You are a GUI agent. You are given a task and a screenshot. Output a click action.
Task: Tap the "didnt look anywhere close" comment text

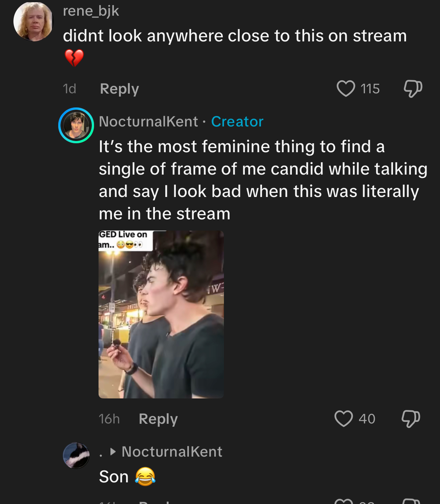tap(235, 36)
